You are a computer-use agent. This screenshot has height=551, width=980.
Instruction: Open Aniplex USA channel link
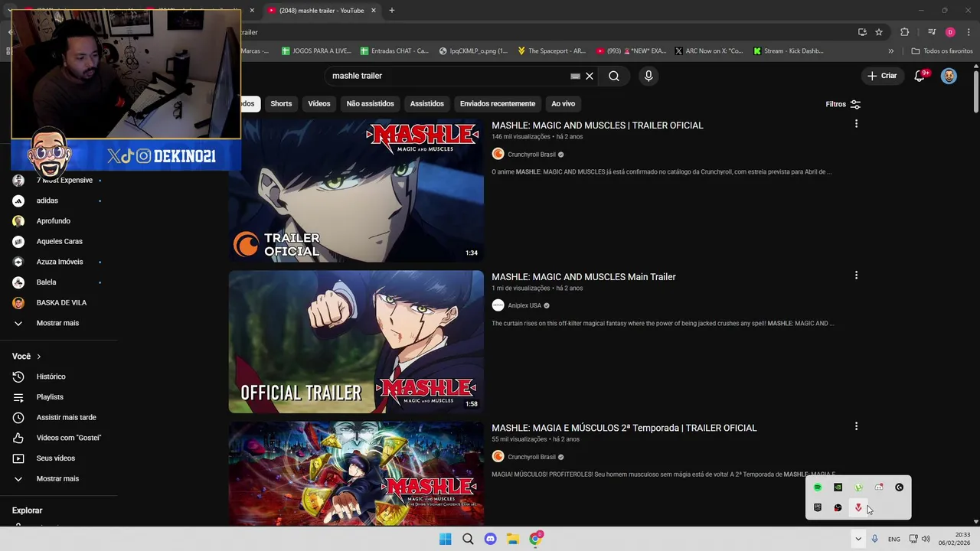(x=524, y=305)
